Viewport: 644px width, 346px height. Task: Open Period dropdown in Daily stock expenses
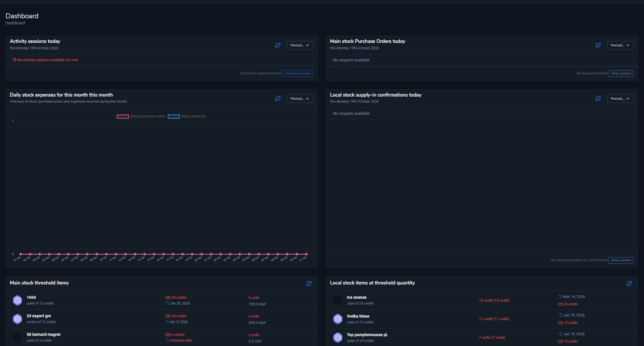pos(300,99)
